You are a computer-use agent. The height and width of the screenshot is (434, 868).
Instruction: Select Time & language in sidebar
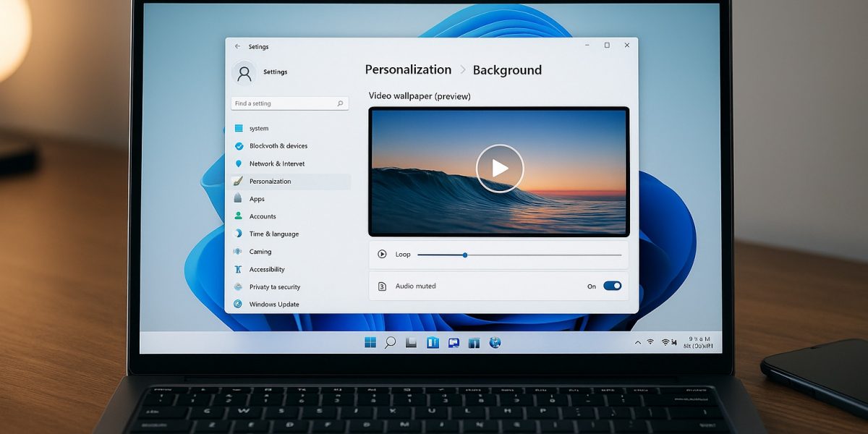(x=273, y=234)
